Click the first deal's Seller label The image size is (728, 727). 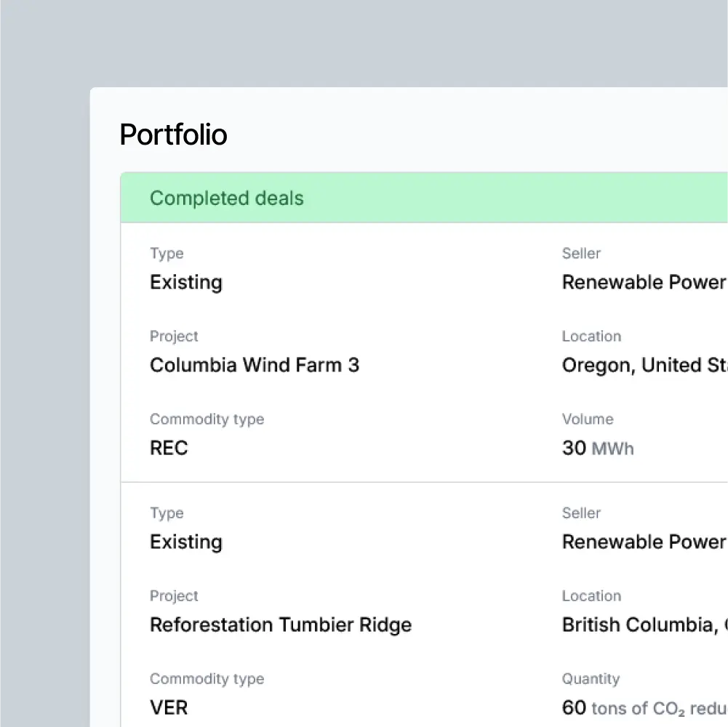click(x=581, y=254)
